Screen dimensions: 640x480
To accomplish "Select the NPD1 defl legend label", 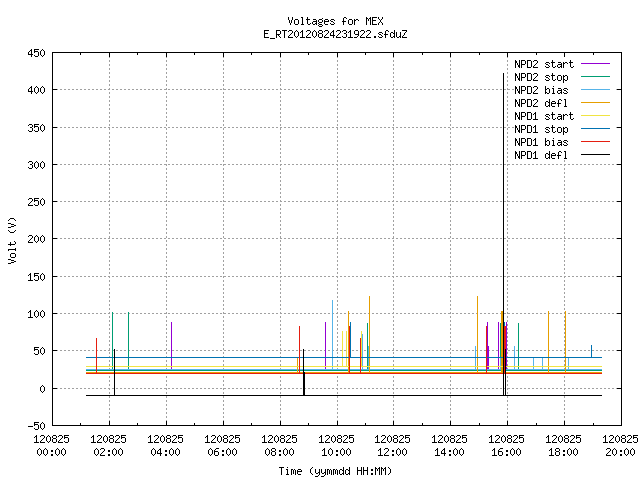I will 541,155.
